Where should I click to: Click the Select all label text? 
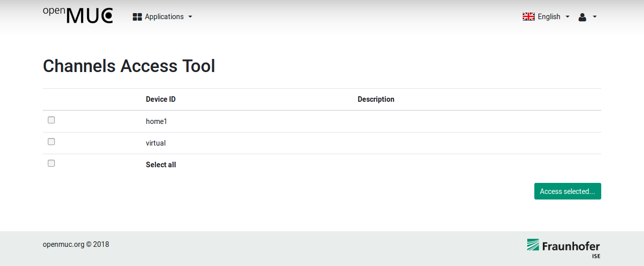161,165
